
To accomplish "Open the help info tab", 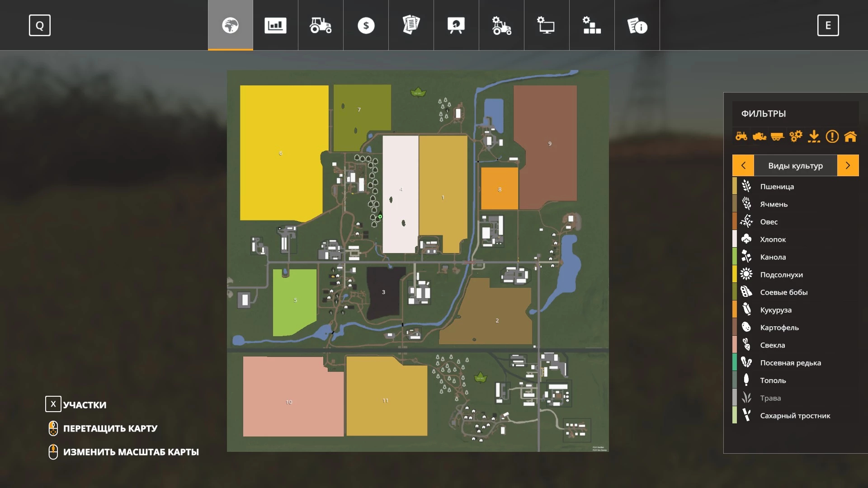I will click(637, 25).
